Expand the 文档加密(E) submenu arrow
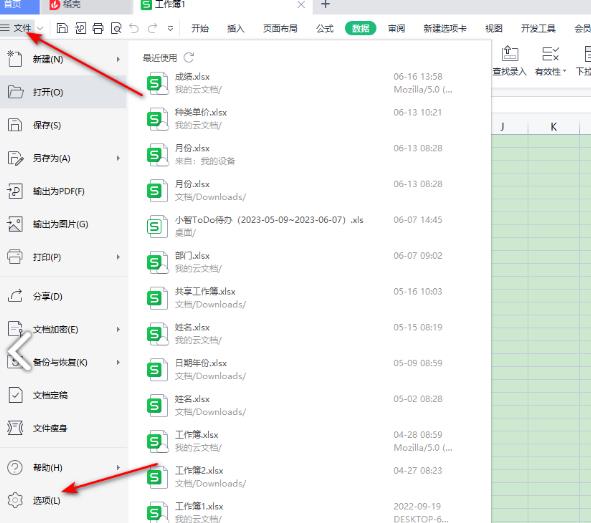The image size is (591, 523). (118, 329)
